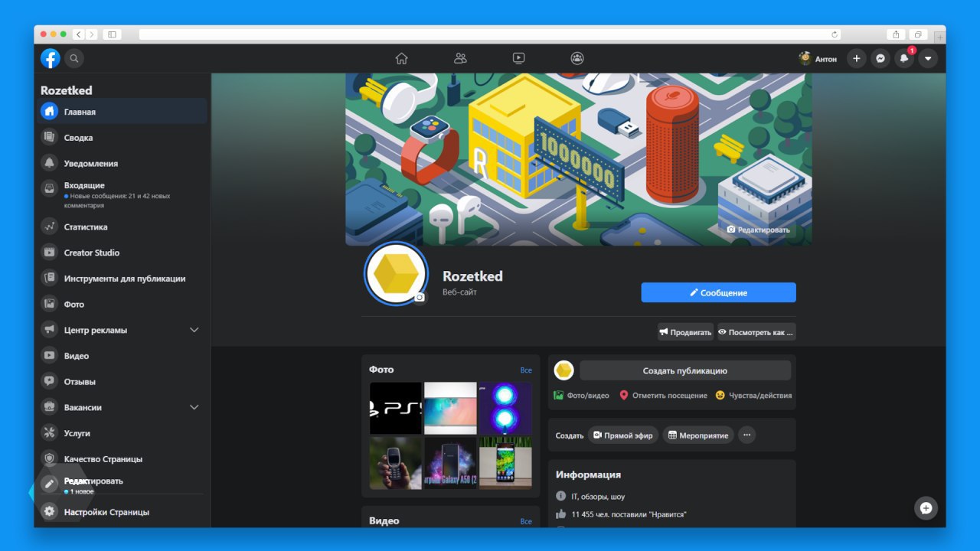This screenshot has height=551, width=980.
Task: Open Статистика in the sidebar
Action: [x=122, y=227]
